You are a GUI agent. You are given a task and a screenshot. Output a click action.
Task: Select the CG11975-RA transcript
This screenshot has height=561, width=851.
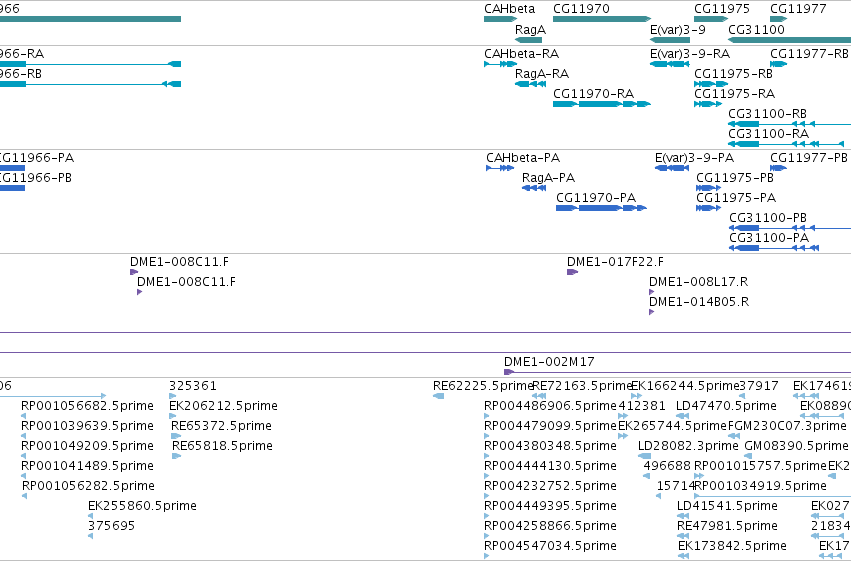[708, 104]
